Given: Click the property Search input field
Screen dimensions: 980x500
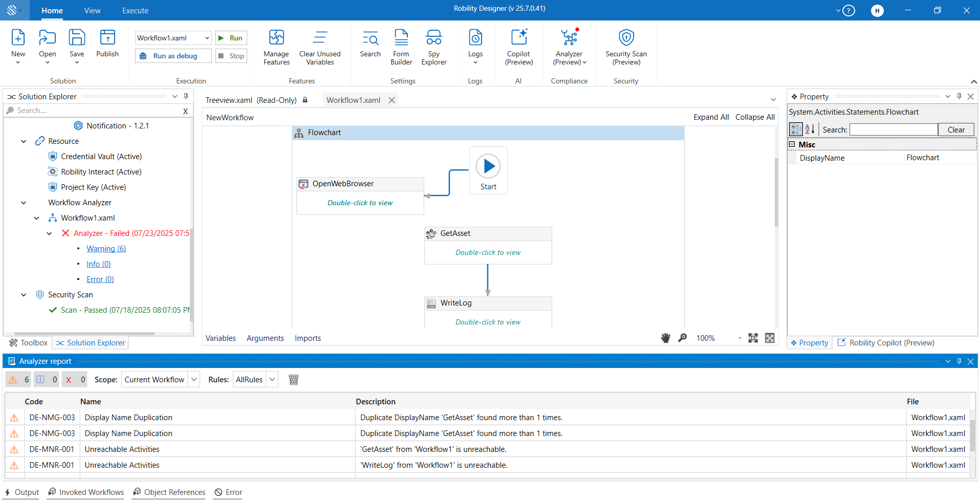Looking at the screenshot, I should [x=894, y=129].
